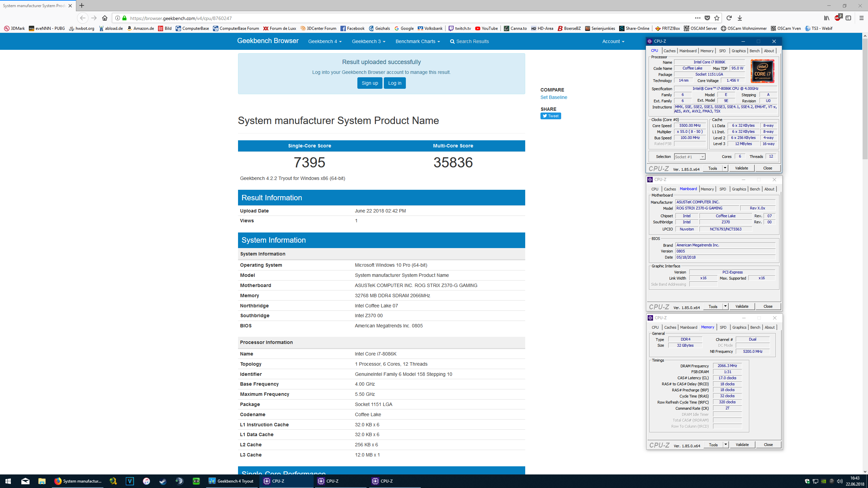Viewport: 868px width, 488px height.
Task: Open Windows Defender shield tray icon
Action: point(807,481)
